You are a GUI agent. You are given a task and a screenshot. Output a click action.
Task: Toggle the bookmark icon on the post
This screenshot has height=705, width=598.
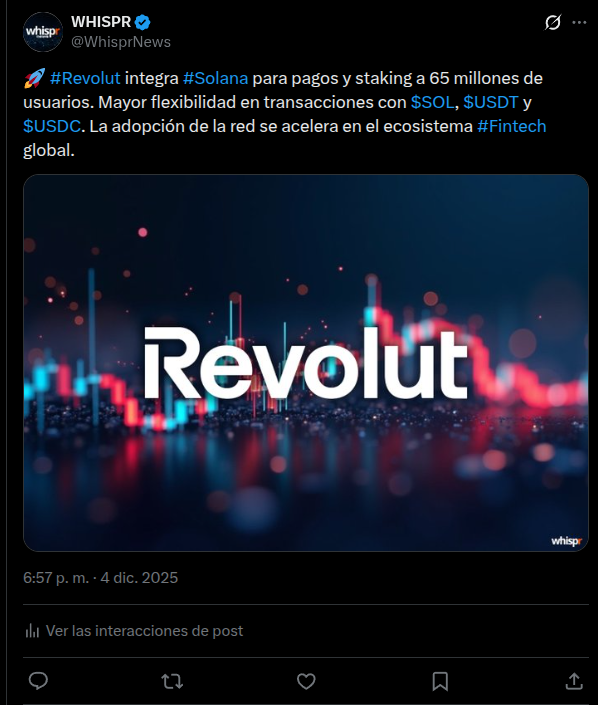(440, 681)
